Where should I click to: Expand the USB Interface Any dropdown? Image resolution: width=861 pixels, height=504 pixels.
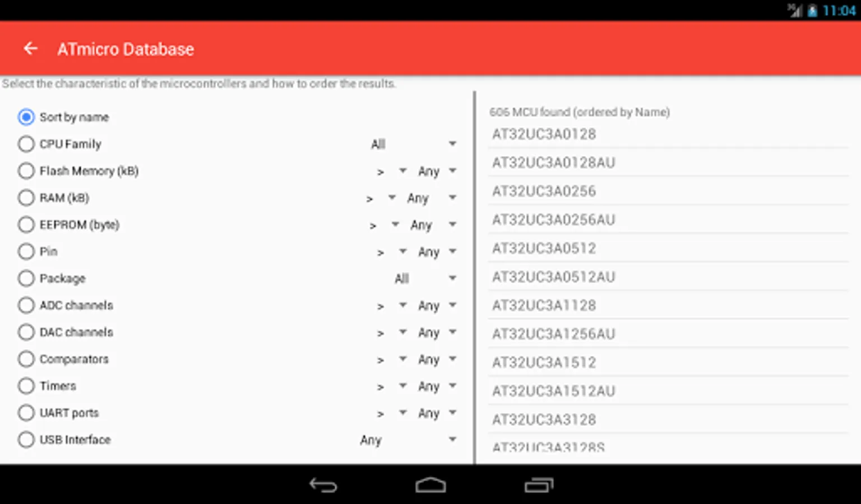point(408,440)
